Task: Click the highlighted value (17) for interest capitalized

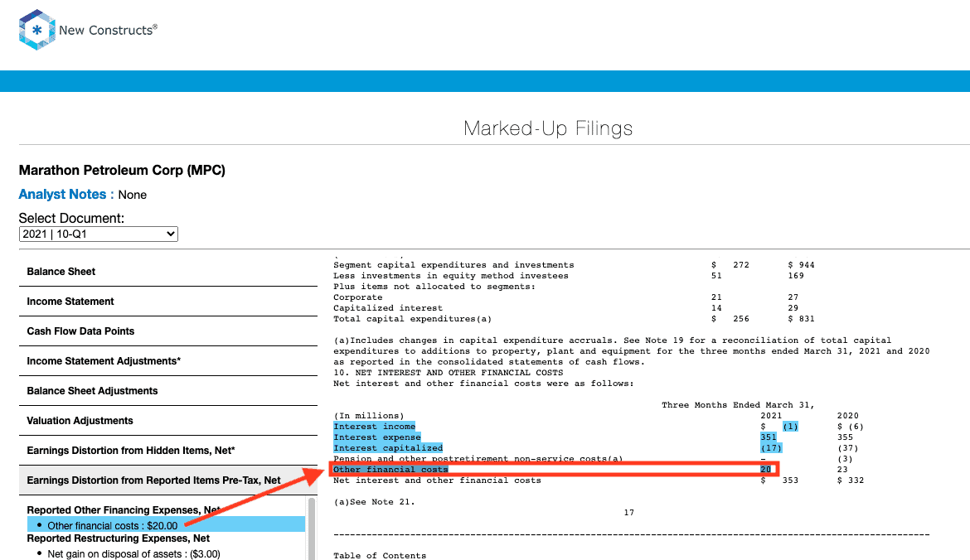Action: coord(771,448)
